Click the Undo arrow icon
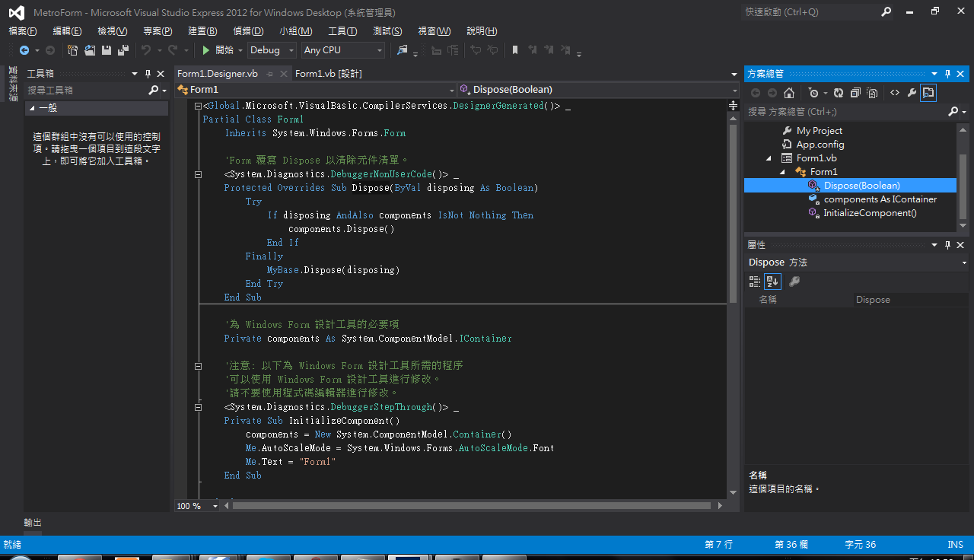 click(146, 50)
